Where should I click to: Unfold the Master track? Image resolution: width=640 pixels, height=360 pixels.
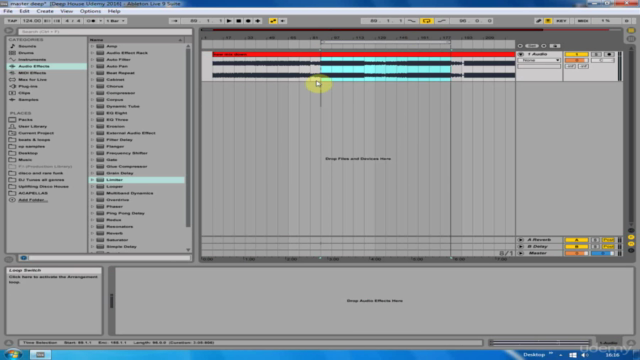pyautogui.click(x=520, y=253)
